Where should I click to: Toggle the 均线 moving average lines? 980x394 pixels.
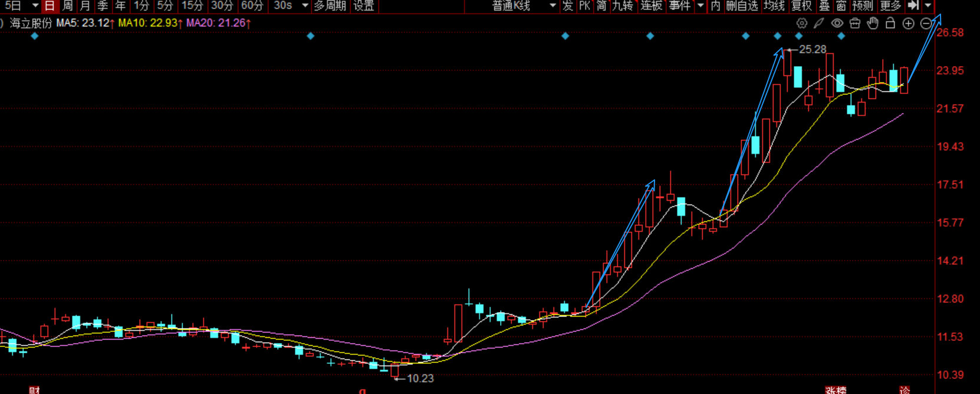(x=774, y=5)
